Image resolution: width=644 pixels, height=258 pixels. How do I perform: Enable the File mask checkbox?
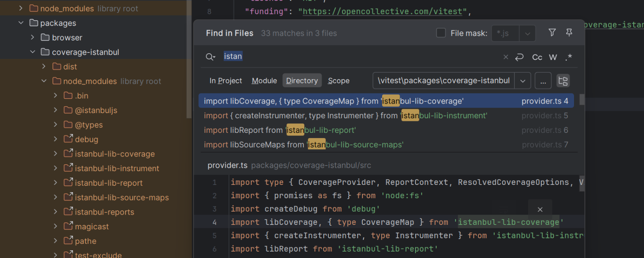tap(441, 33)
